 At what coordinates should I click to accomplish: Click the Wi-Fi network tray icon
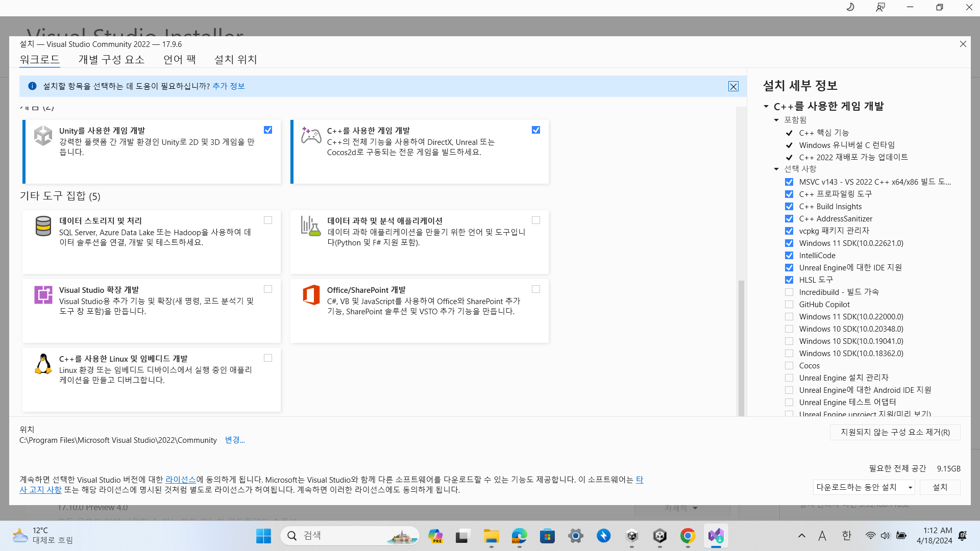coord(870,536)
